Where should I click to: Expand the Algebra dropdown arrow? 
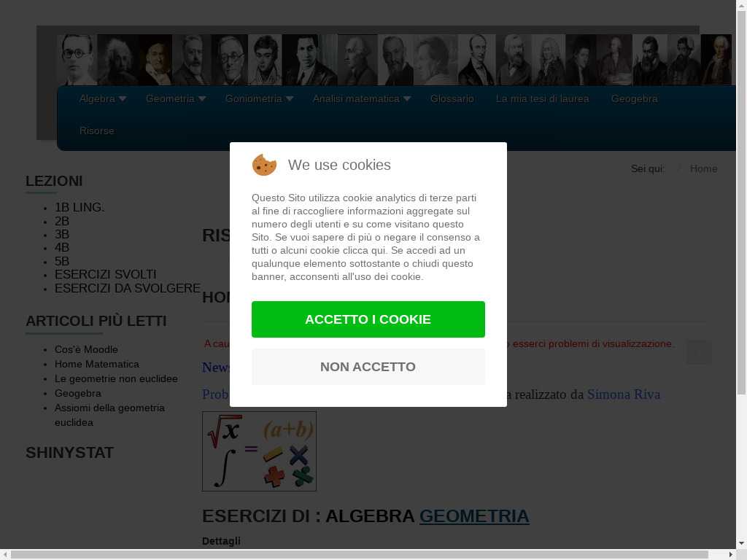[123, 98]
